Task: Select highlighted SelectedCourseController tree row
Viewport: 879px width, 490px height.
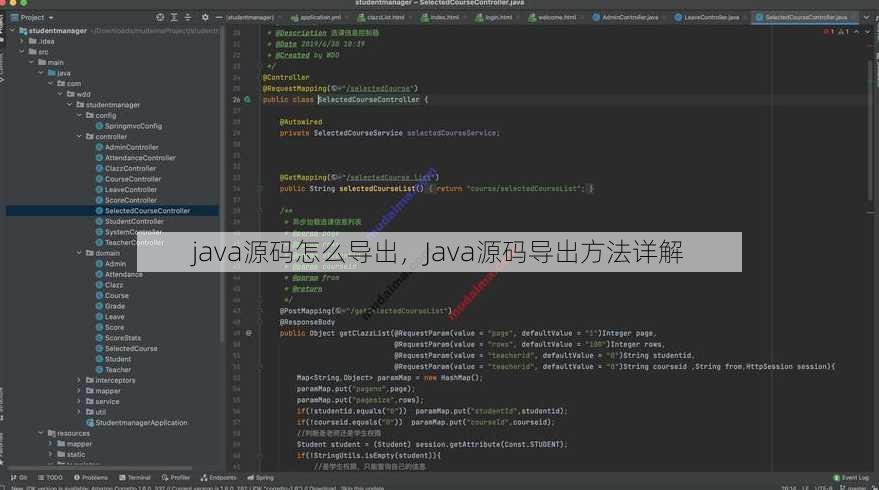Action: (112, 211)
